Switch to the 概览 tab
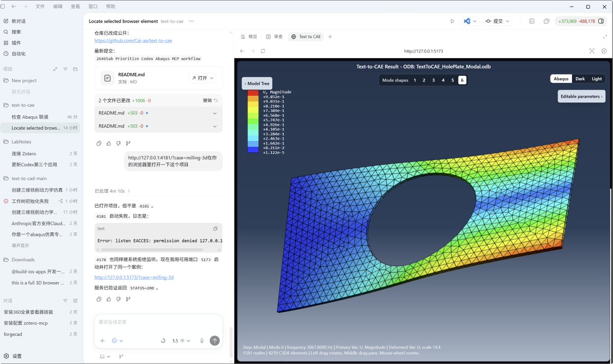 pos(248,37)
